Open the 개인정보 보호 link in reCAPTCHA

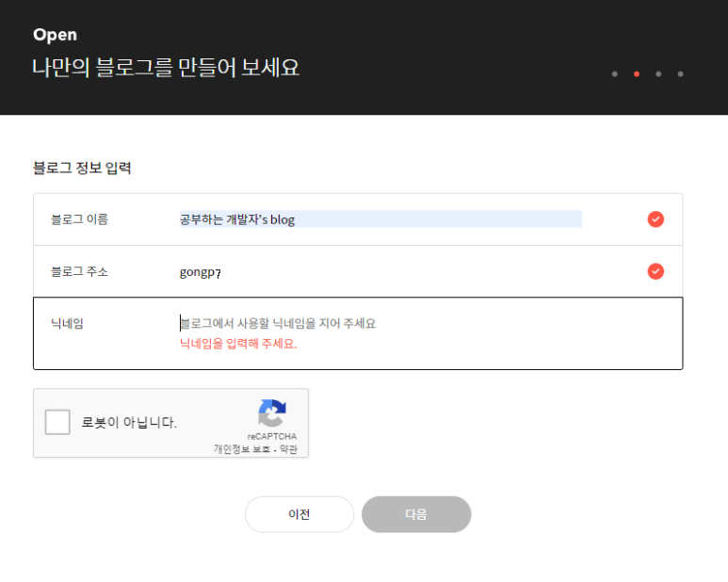(241, 449)
